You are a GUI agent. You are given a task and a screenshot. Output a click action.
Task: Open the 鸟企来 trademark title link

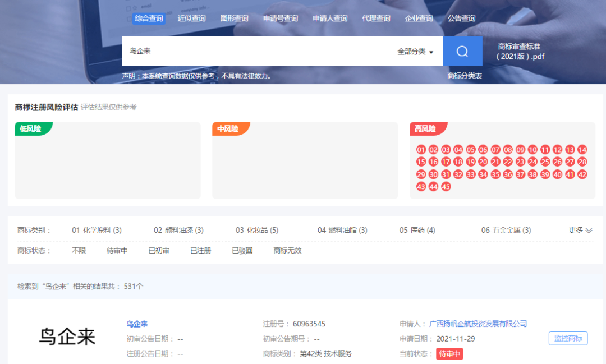[137, 324]
